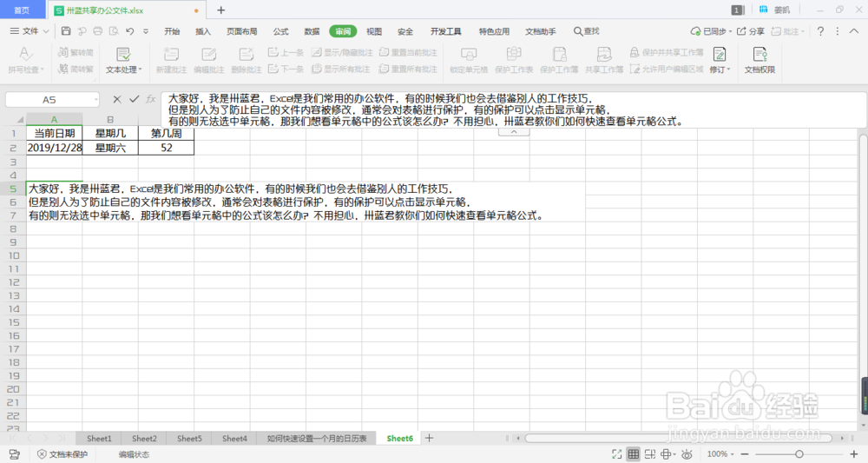Cancel formula entry with X button
The image size is (868, 463).
click(117, 99)
